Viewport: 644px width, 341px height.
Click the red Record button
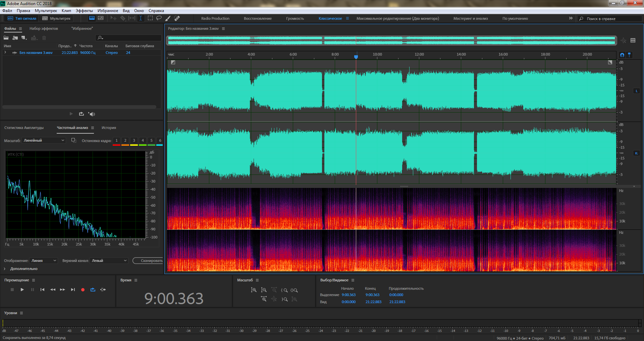(x=83, y=290)
